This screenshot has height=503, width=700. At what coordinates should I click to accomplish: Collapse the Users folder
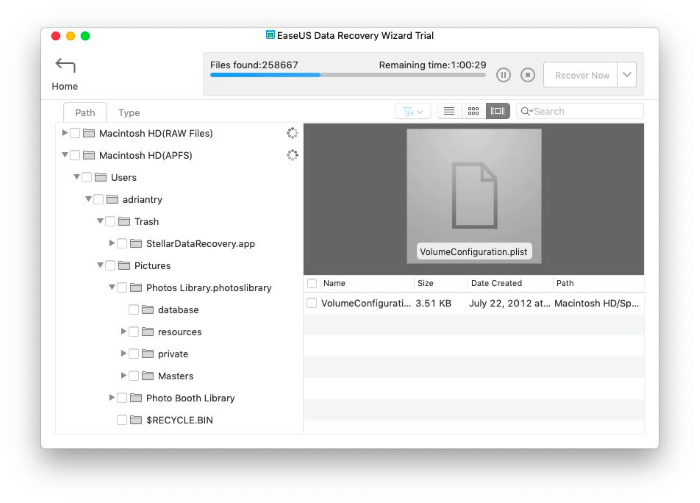tap(77, 177)
